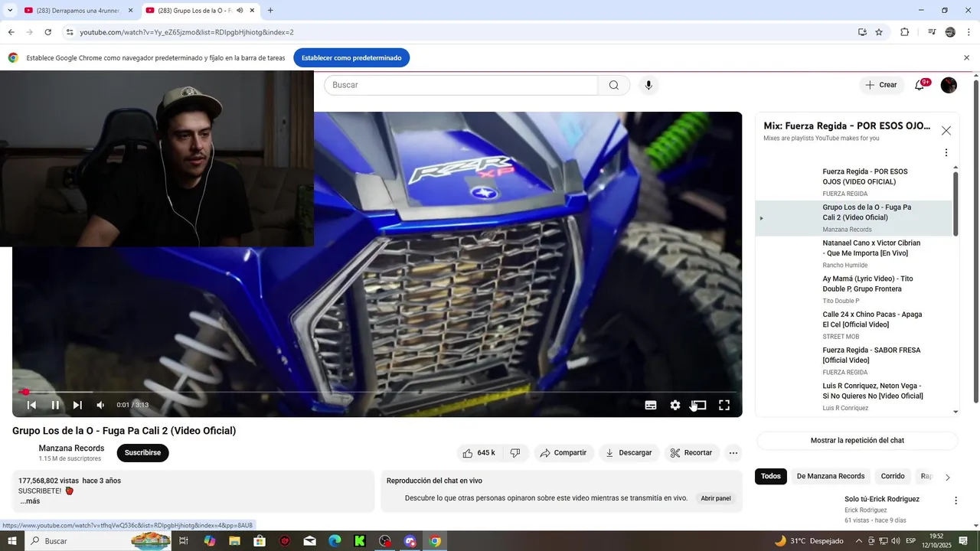This screenshot has height=551, width=980.
Task: Click the address bar URL
Action: (x=187, y=32)
